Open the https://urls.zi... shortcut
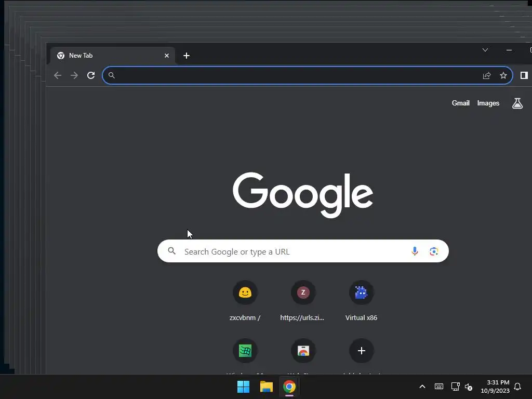The height and width of the screenshot is (399, 532). [303, 301]
